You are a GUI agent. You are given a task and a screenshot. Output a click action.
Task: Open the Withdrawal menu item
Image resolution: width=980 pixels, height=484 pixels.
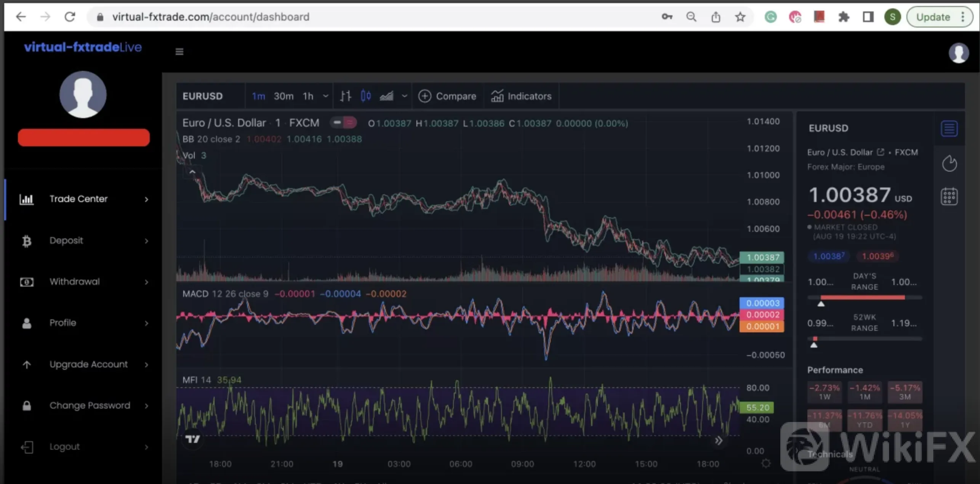(84, 282)
